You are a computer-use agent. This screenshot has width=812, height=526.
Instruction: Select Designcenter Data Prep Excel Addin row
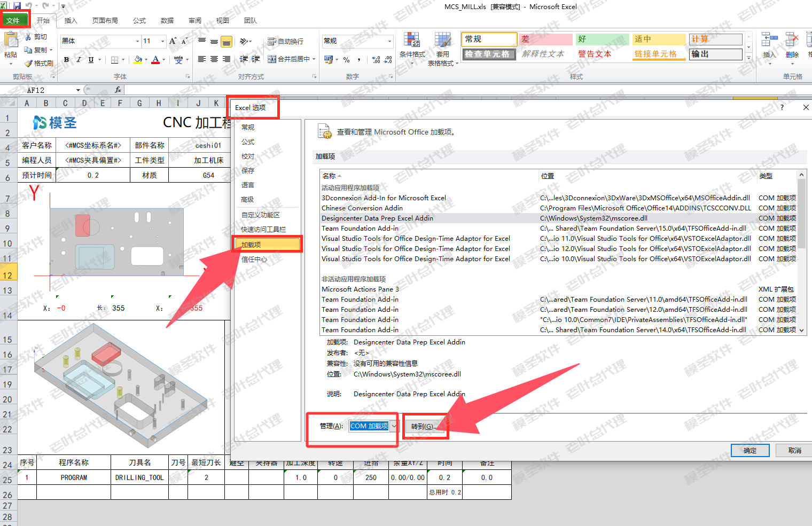[x=559, y=218]
